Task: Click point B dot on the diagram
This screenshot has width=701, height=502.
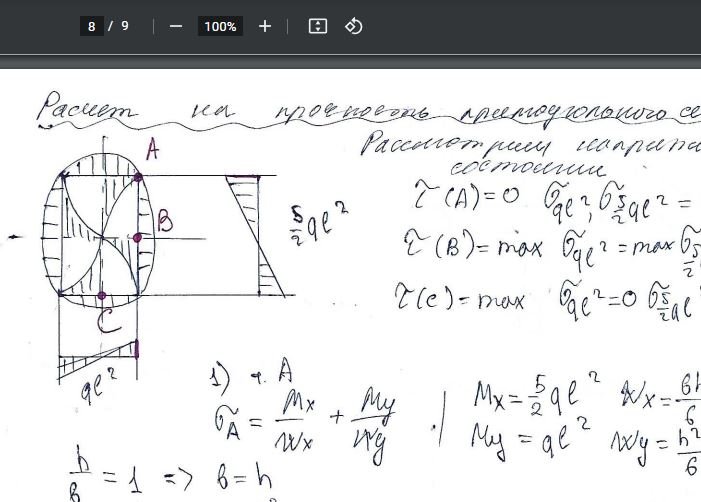Action: tap(138, 237)
